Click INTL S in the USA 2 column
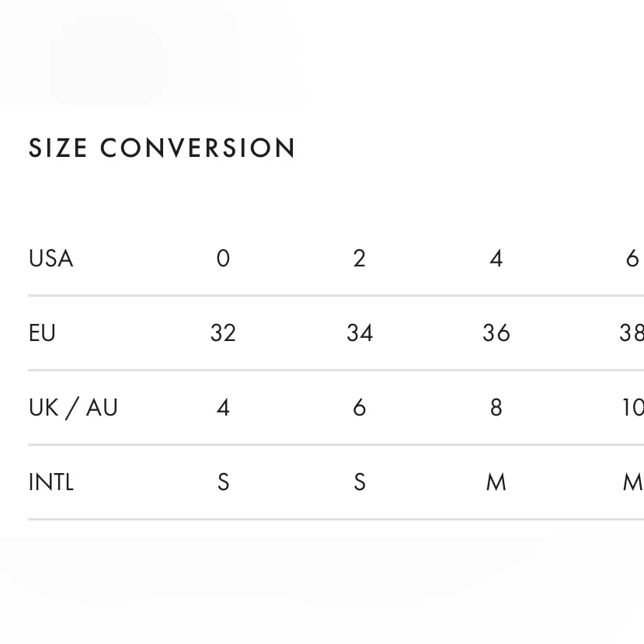Screen dimensions: 644x644 coord(359,482)
